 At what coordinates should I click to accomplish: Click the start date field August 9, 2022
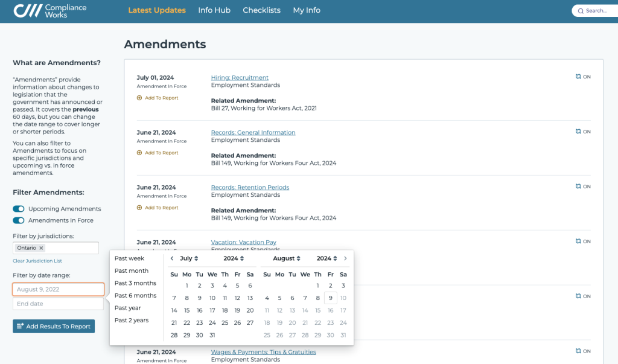click(x=59, y=289)
